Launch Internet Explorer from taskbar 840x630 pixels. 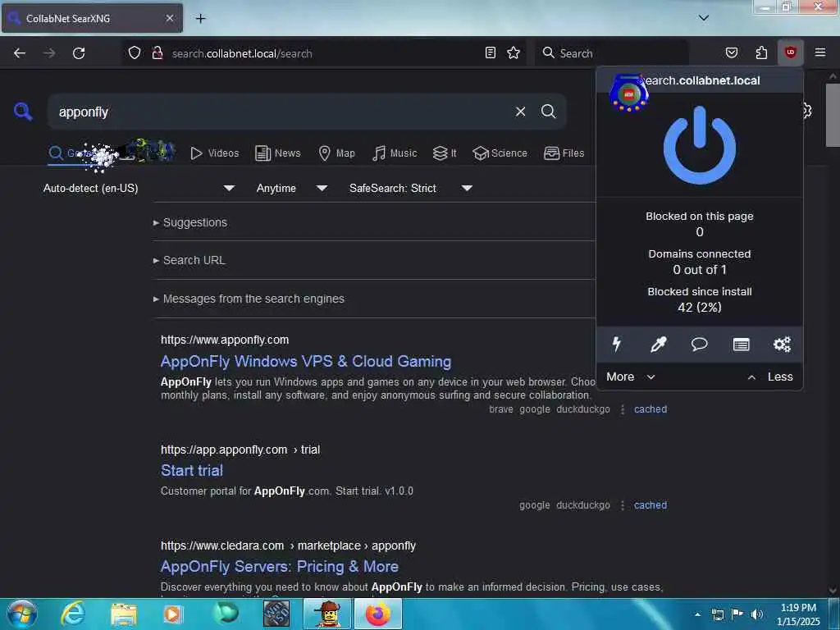(73, 614)
